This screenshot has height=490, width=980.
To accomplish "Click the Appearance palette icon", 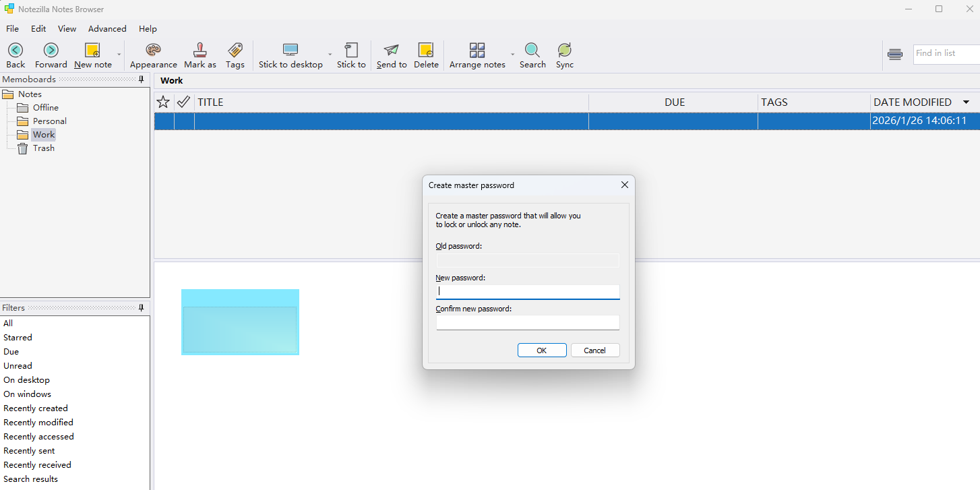I will point(153,51).
